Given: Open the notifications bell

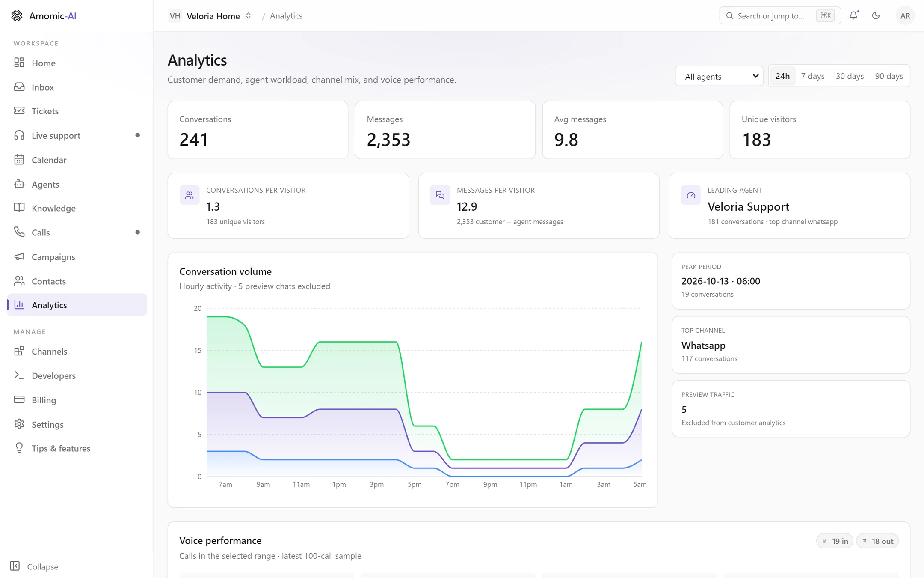Looking at the screenshot, I should pos(853,15).
